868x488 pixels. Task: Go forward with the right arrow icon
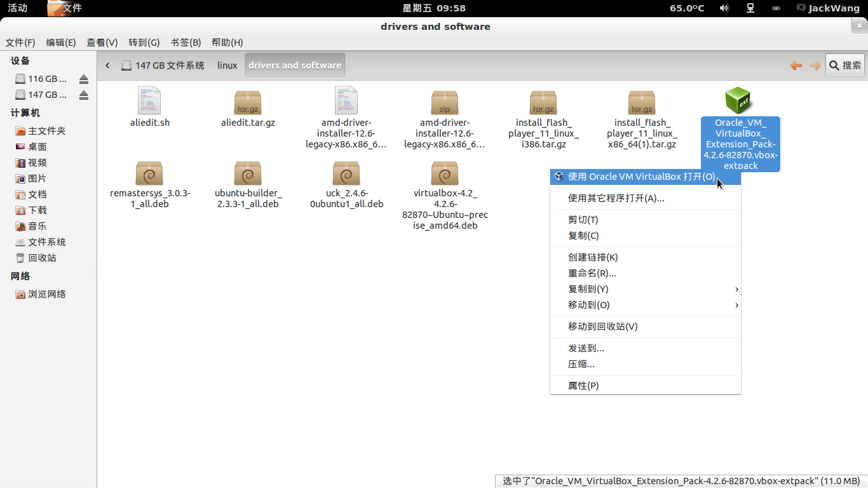point(815,65)
